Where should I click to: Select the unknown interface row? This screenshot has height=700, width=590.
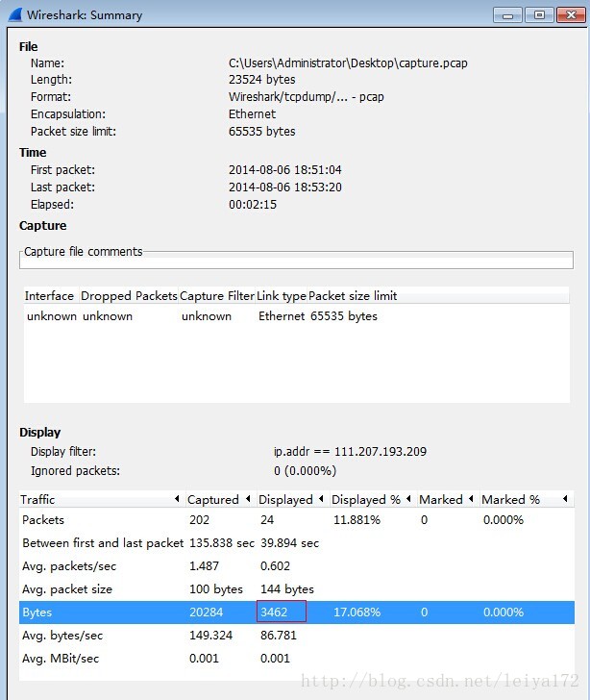296,316
